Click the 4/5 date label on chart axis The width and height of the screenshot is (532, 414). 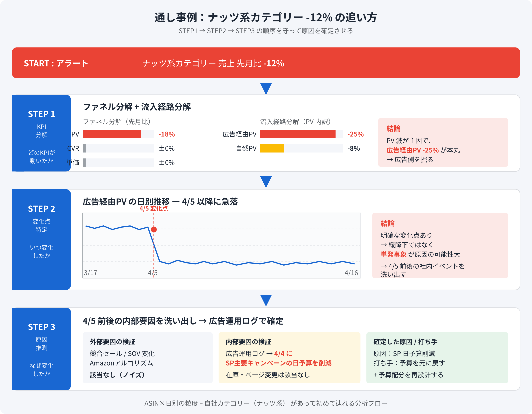pos(152,273)
